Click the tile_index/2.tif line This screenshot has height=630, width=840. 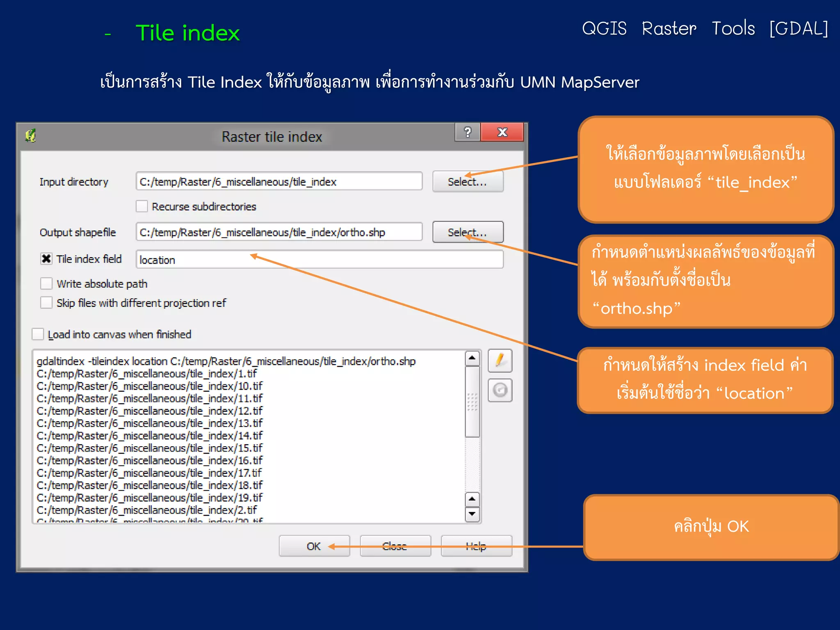click(147, 510)
